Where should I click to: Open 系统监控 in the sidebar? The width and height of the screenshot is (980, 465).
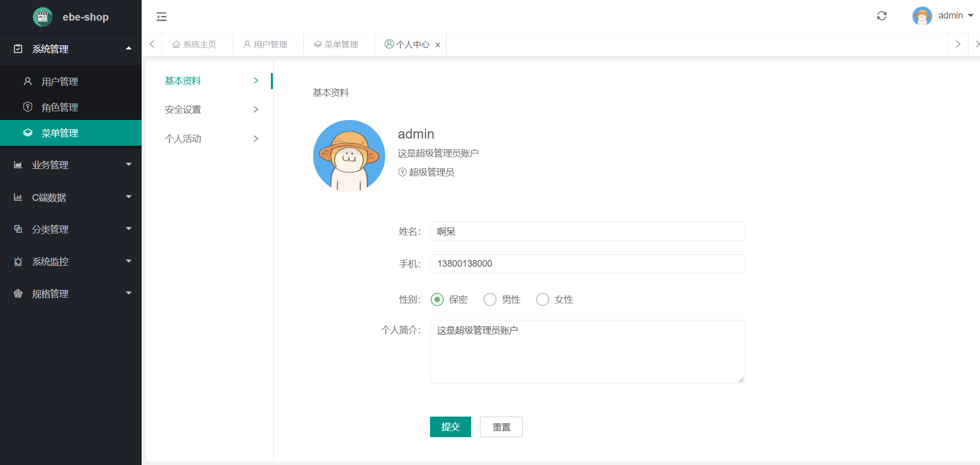(x=49, y=262)
